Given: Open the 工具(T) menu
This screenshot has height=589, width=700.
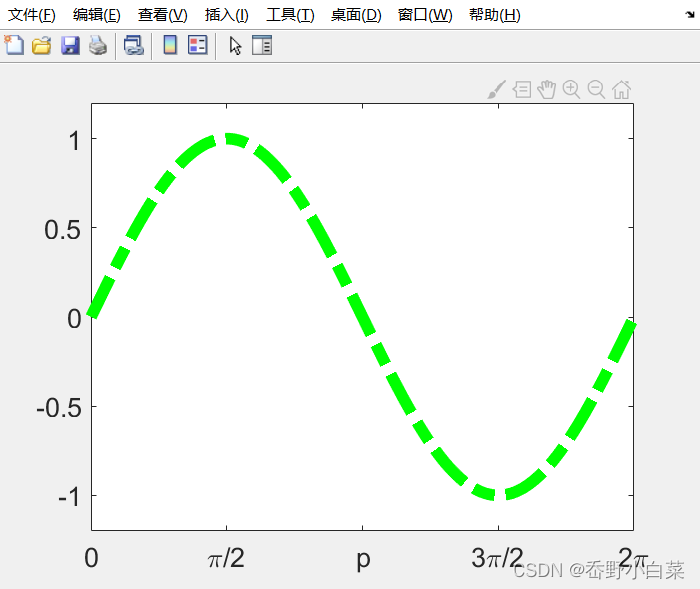Looking at the screenshot, I should pos(290,15).
